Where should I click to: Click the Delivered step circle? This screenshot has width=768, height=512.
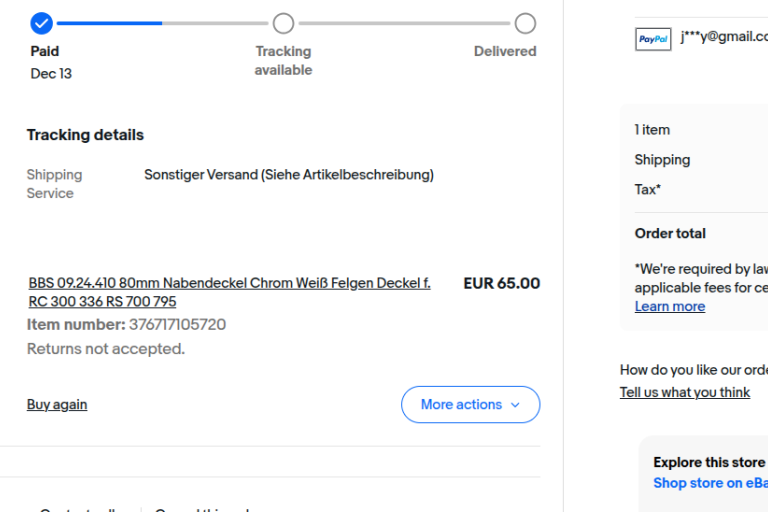point(525,23)
